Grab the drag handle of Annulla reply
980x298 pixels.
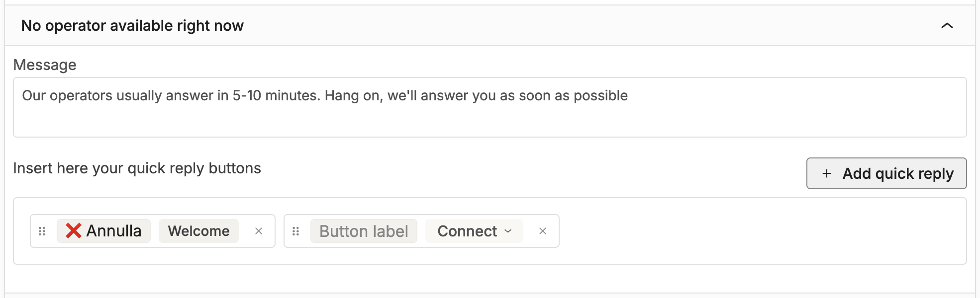42,231
